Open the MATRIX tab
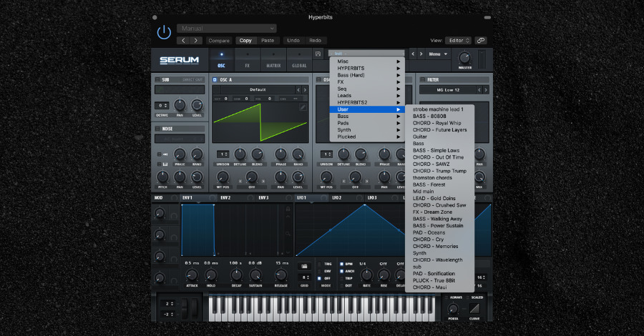 click(273, 59)
